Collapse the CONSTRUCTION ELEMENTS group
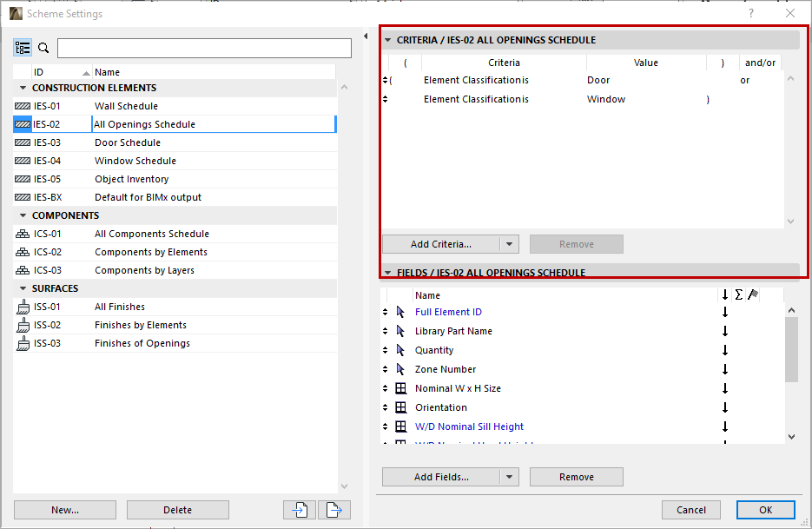812x529 pixels. 23,88
